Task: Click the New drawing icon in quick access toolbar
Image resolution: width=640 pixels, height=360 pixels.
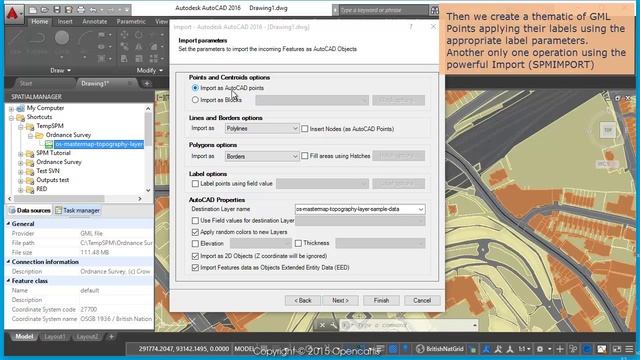Action: (x=33, y=9)
